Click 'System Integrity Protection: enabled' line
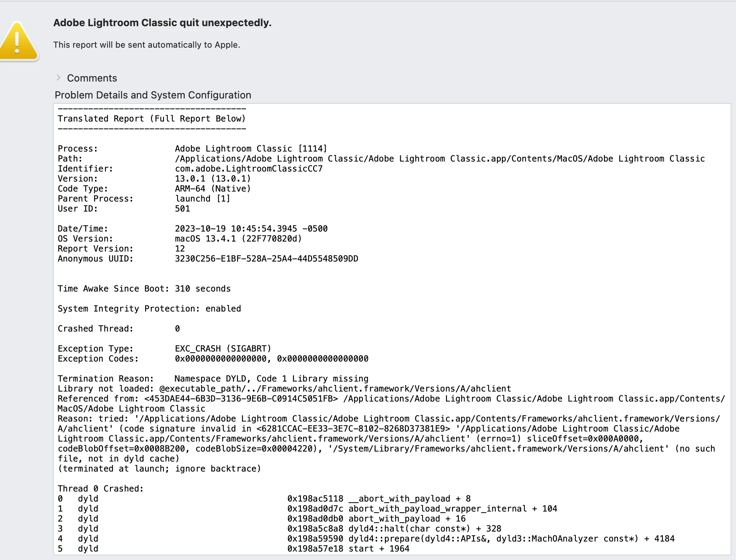 [149, 308]
